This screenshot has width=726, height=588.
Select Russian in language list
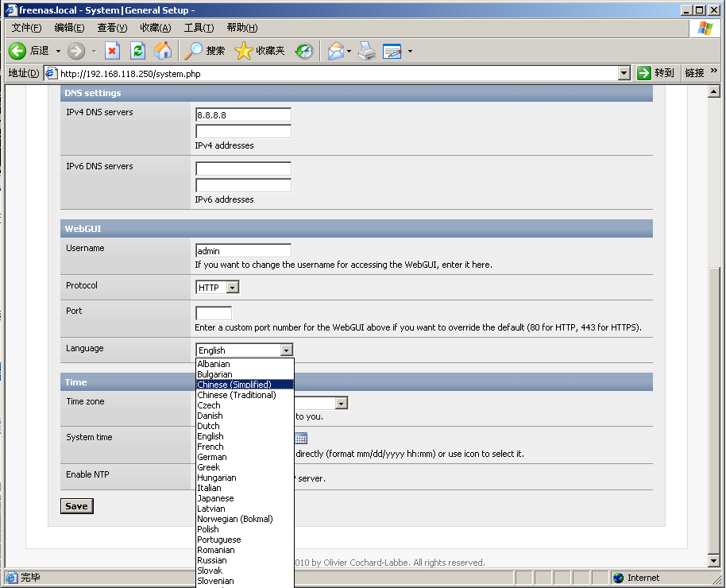(245, 561)
